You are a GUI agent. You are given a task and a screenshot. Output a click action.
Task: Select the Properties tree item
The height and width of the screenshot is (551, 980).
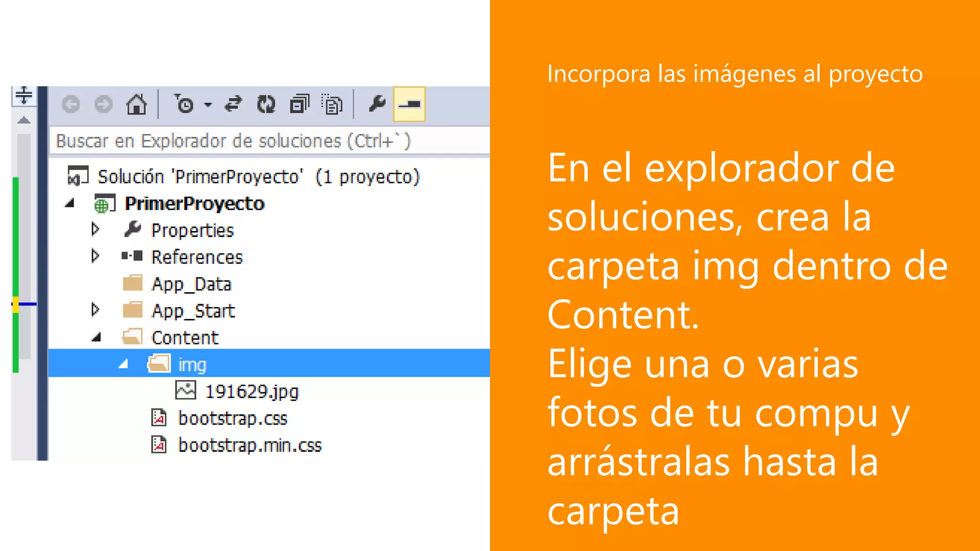click(x=192, y=231)
